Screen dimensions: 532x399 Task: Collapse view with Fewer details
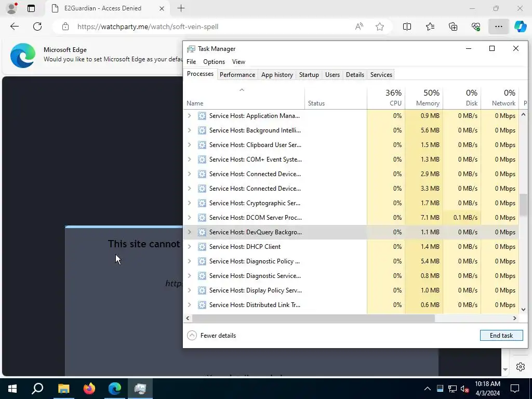[211, 335]
